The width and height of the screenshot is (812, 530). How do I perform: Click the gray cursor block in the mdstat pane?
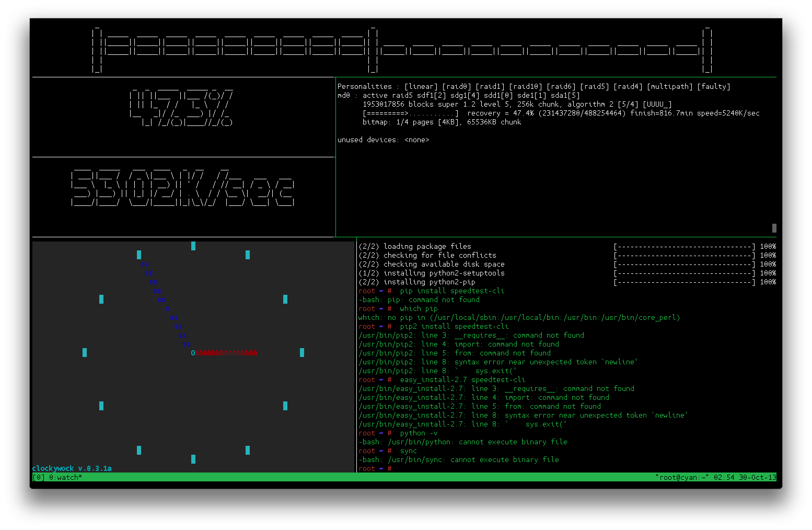[x=774, y=228]
